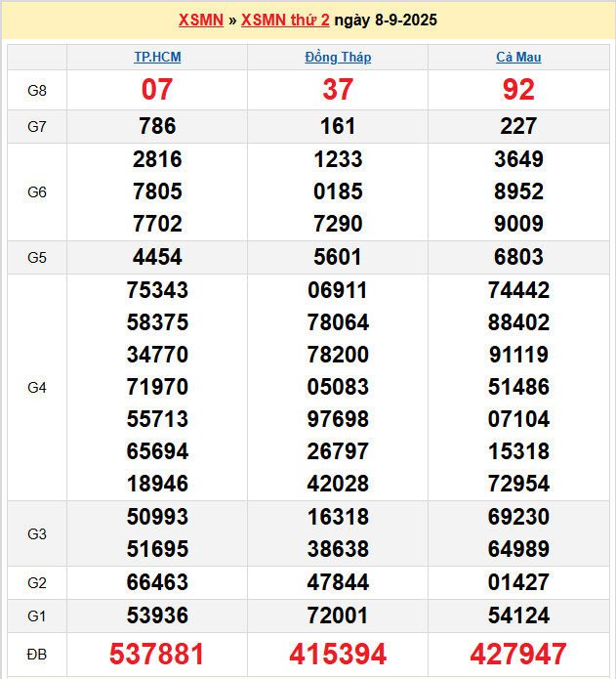Select the ĐB row label
This screenshot has width=616, height=679.
(37, 655)
